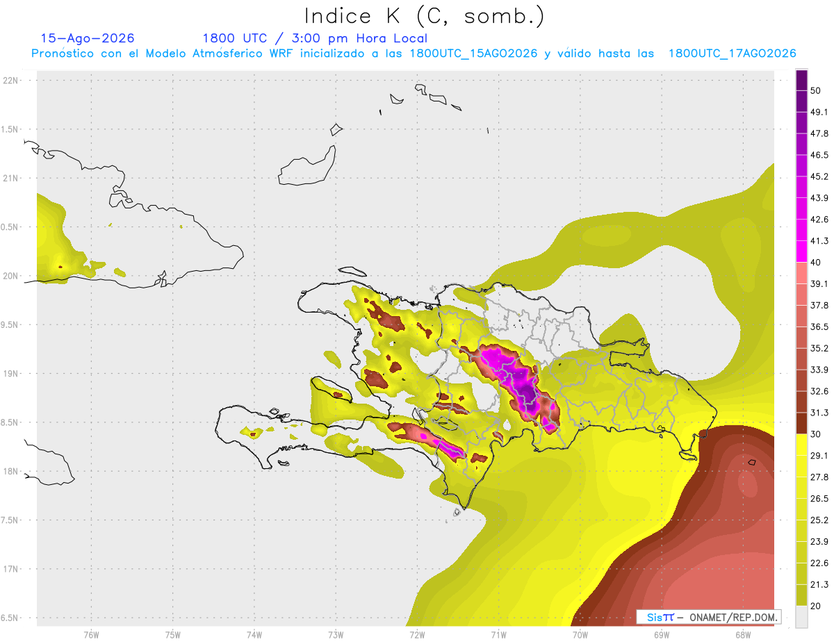Click the "46.5" colorbar label
This screenshot has height=644, width=834.
(819, 155)
